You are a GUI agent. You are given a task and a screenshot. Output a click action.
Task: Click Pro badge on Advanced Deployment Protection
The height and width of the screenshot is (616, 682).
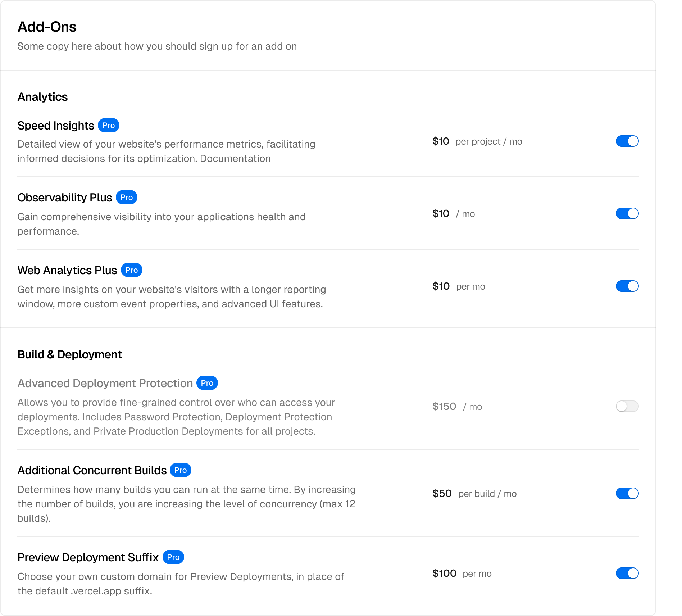coord(207,383)
